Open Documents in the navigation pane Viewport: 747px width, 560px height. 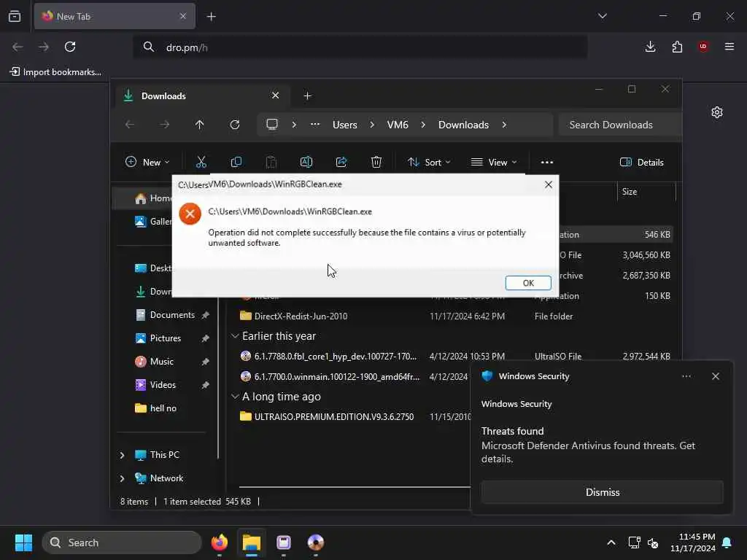pyautogui.click(x=172, y=315)
